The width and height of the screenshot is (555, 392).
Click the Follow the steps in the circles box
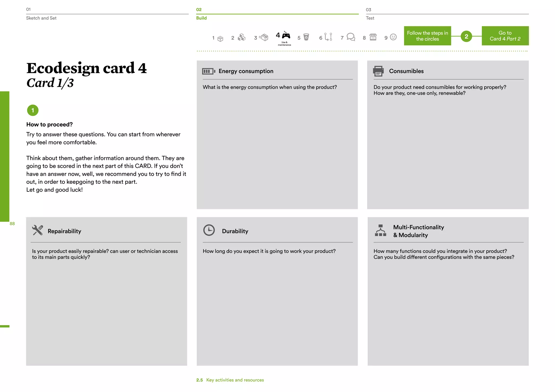pos(427,36)
